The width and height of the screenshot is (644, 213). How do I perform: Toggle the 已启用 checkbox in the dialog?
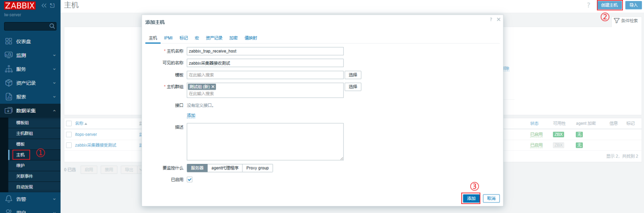[190, 179]
